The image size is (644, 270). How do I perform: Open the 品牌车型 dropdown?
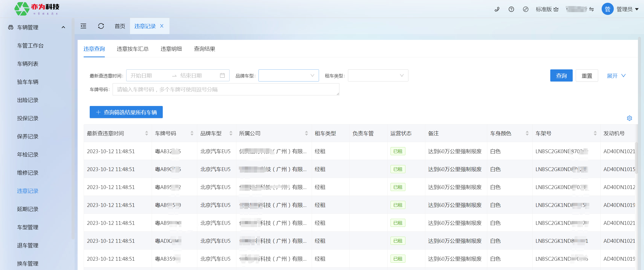pos(288,75)
